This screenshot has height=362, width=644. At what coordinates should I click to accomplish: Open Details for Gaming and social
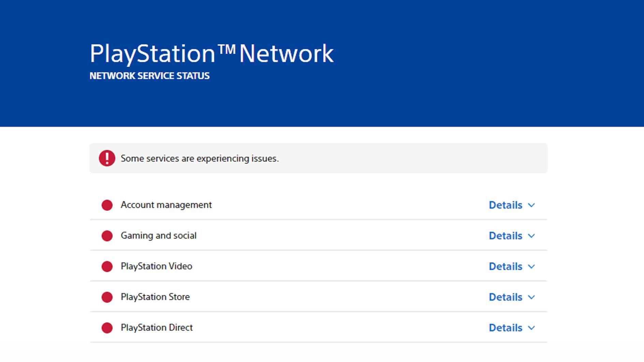(x=506, y=236)
